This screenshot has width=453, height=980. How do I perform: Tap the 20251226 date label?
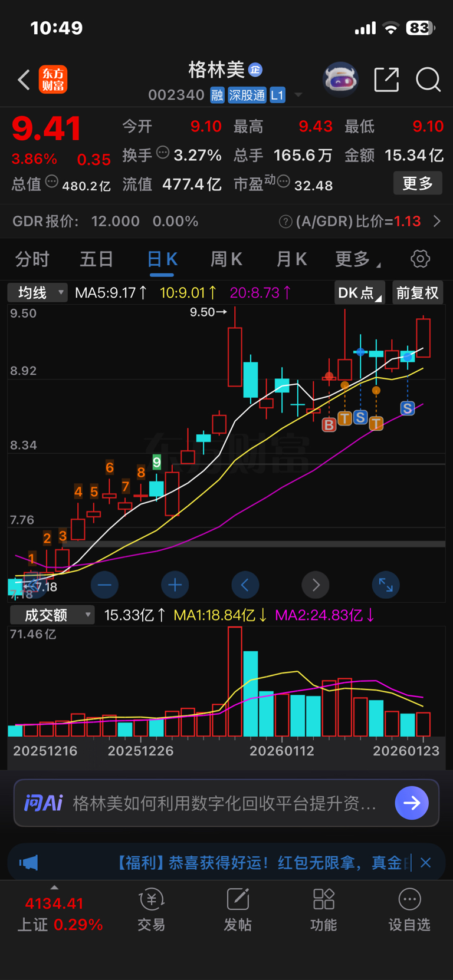point(141,751)
